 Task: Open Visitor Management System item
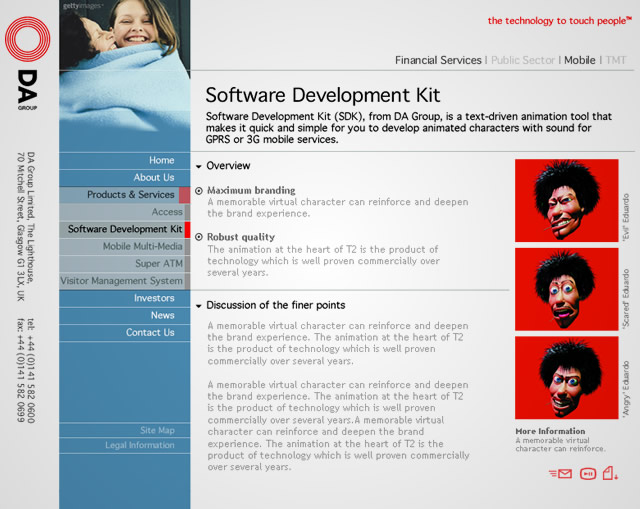click(124, 281)
